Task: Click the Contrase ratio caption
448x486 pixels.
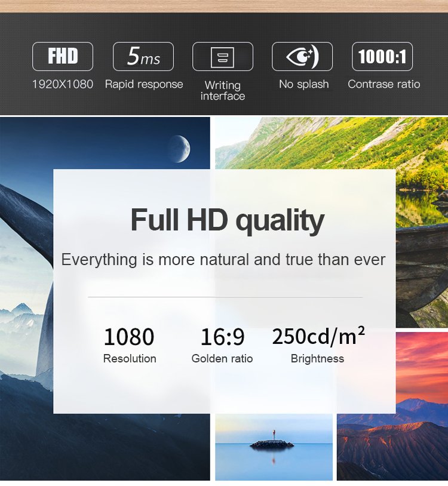Action: [x=383, y=84]
